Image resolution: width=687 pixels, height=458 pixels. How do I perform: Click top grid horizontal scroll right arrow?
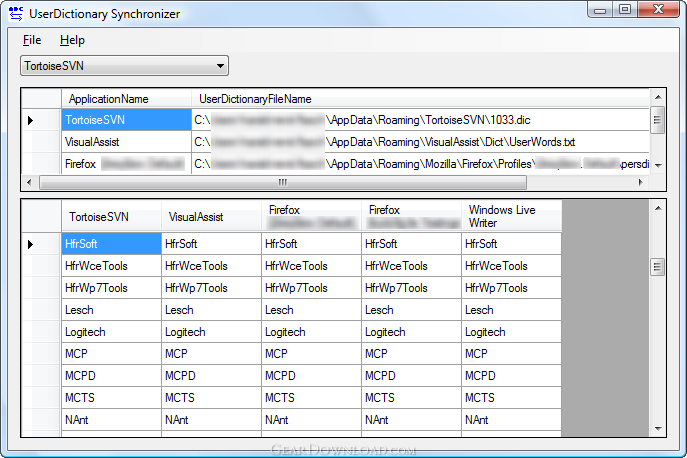tap(641, 182)
